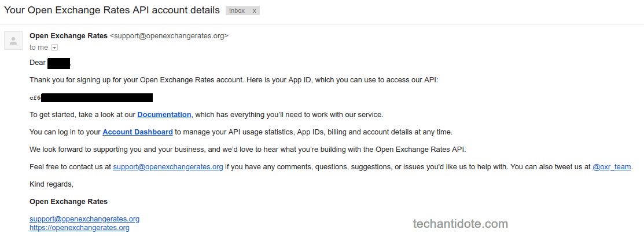Click the sender's profile avatar icon
Viewport: 644px width, 244px height.
pos(13,41)
